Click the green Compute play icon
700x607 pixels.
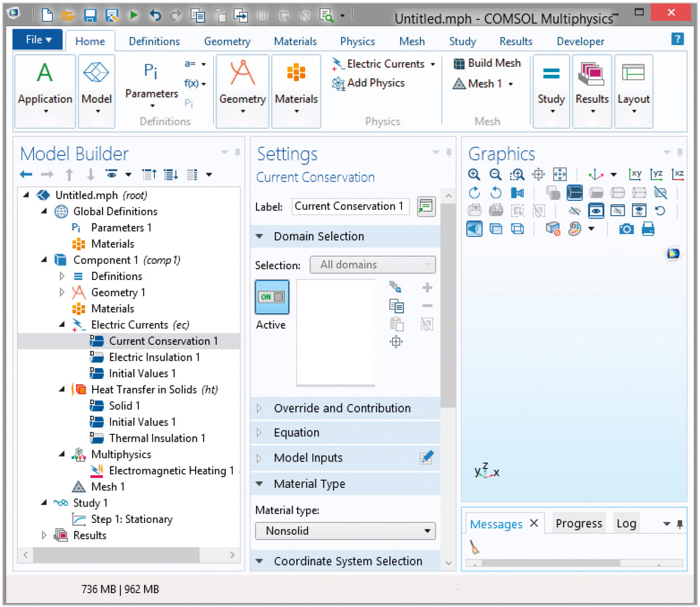(x=134, y=15)
